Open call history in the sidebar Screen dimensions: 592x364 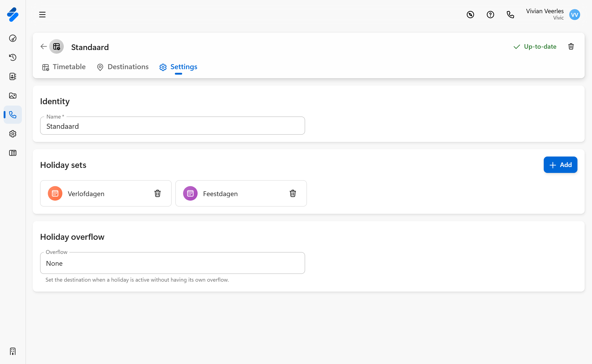[13, 57]
